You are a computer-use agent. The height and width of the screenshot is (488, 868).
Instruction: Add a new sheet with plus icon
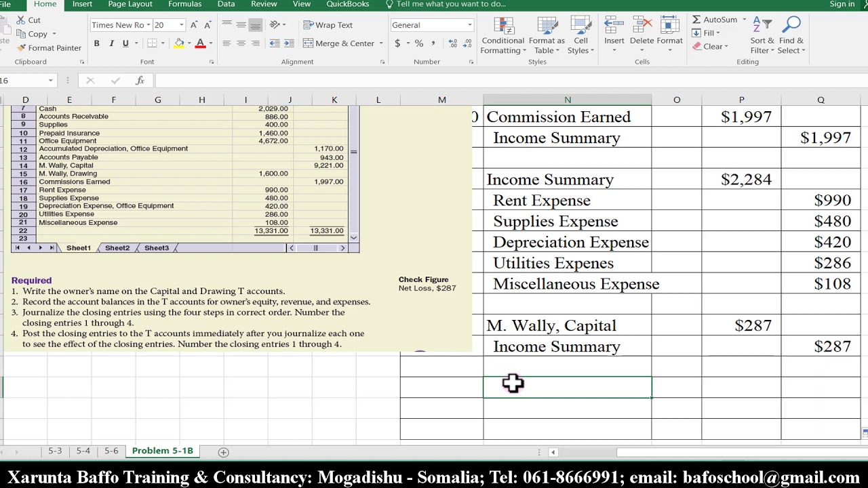(223, 452)
